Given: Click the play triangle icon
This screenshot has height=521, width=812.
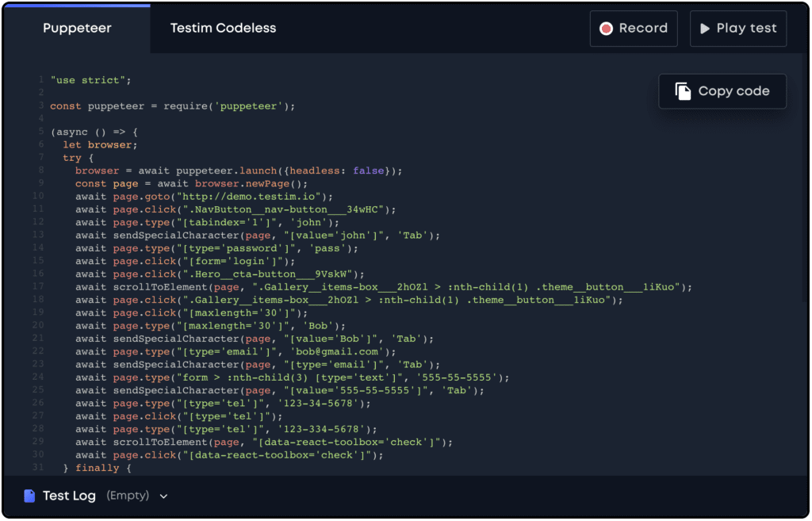Looking at the screenshot, I should (x=704, y=29).
